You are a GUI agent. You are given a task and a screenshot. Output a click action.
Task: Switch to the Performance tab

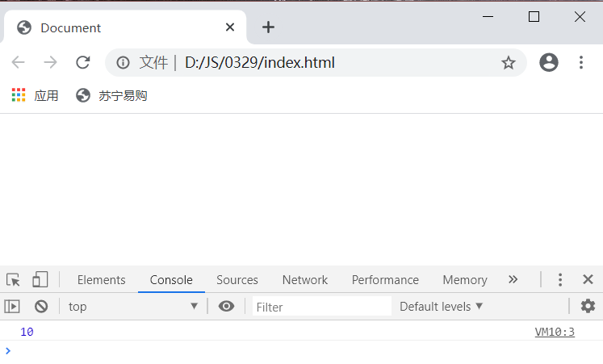(x=385, y=280)
